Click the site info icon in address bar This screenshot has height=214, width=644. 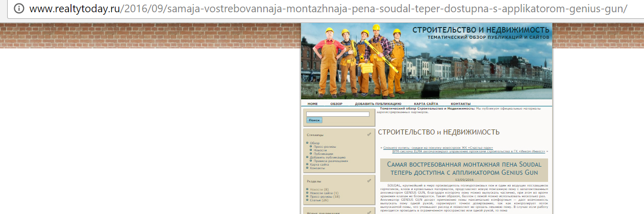coord(18,9)
